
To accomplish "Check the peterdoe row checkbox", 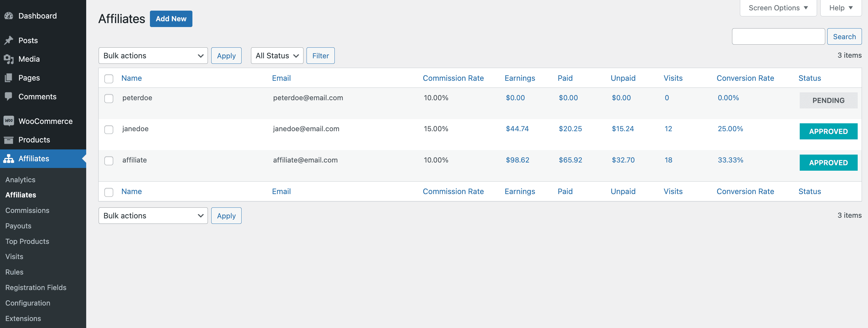I will pos(109,98).
